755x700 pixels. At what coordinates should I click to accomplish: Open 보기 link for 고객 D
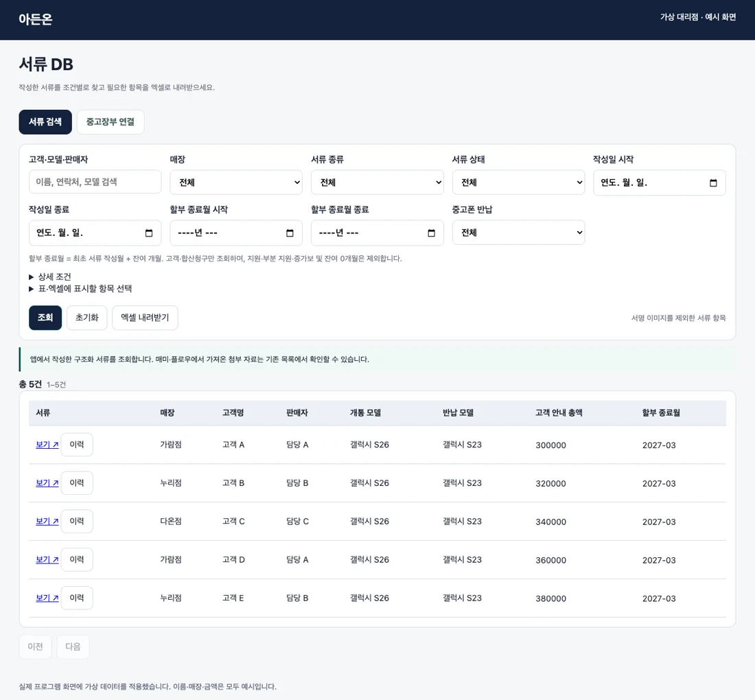click(47, 560)
